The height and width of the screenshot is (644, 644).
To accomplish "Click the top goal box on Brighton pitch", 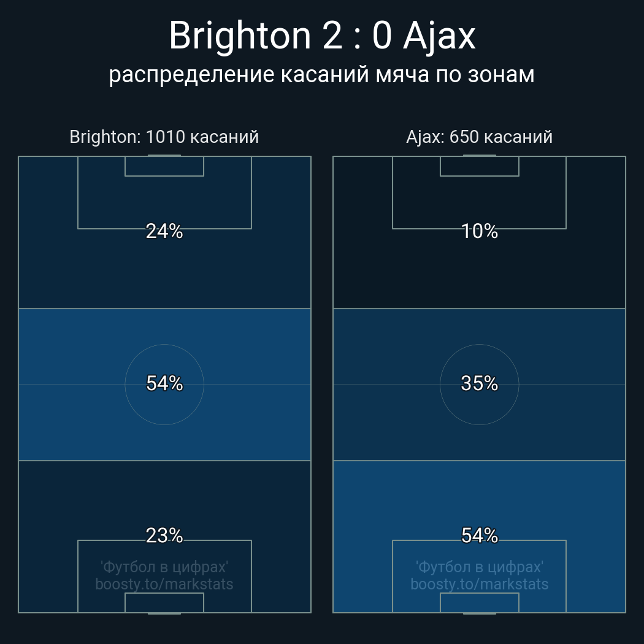I will [164, 166].
